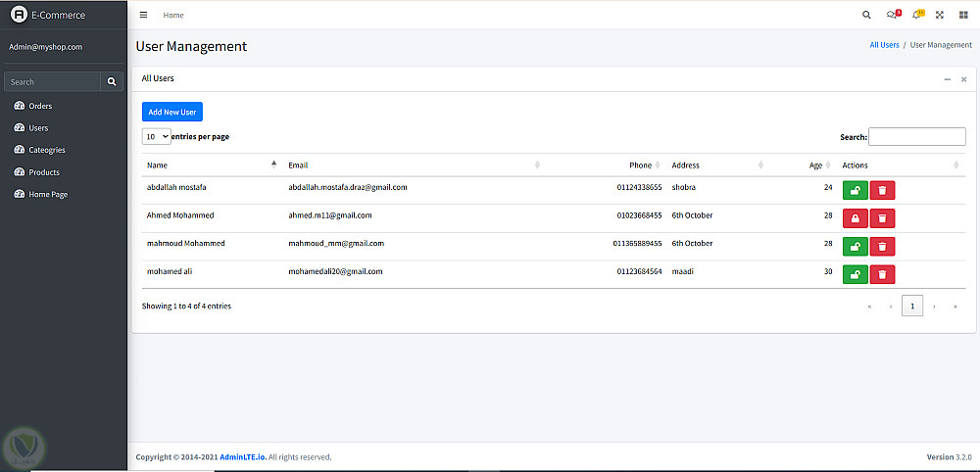Sort table by Address column
The width and height of the screenshot is (980, 472).
(717, 165)
